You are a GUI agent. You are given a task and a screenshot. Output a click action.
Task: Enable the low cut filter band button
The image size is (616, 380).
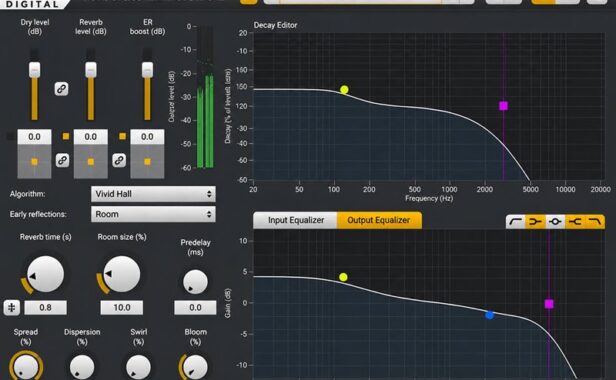[515, 222]
